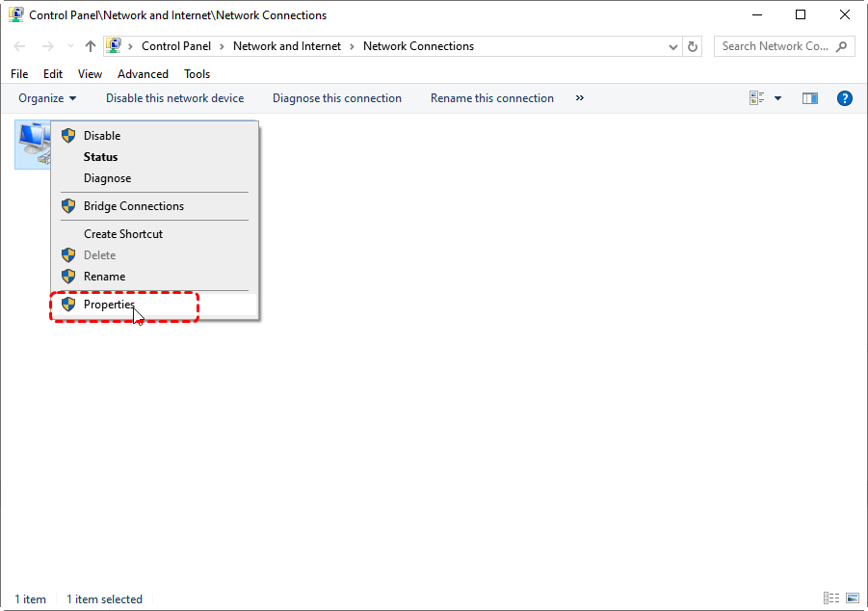
Task: Choose Disable from the context menu
Action: [102, 136]
